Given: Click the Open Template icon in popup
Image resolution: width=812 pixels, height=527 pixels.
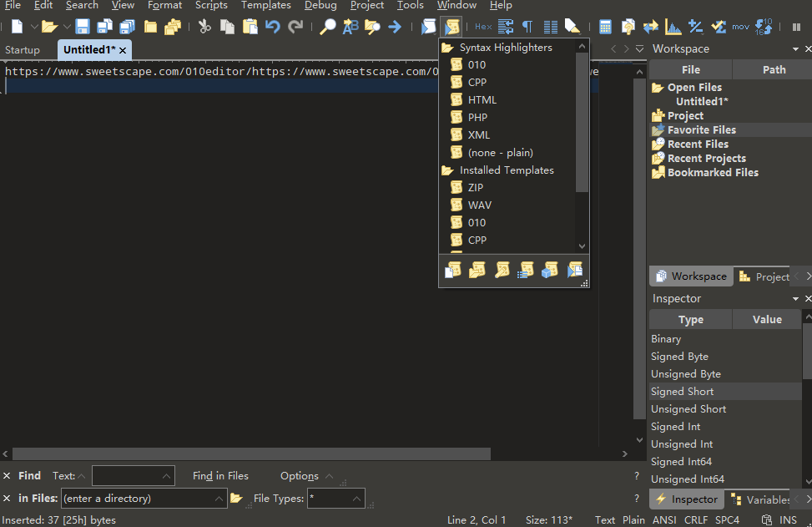Looking at the screenshot, I should pyautogui.click(x=477, y=270).
